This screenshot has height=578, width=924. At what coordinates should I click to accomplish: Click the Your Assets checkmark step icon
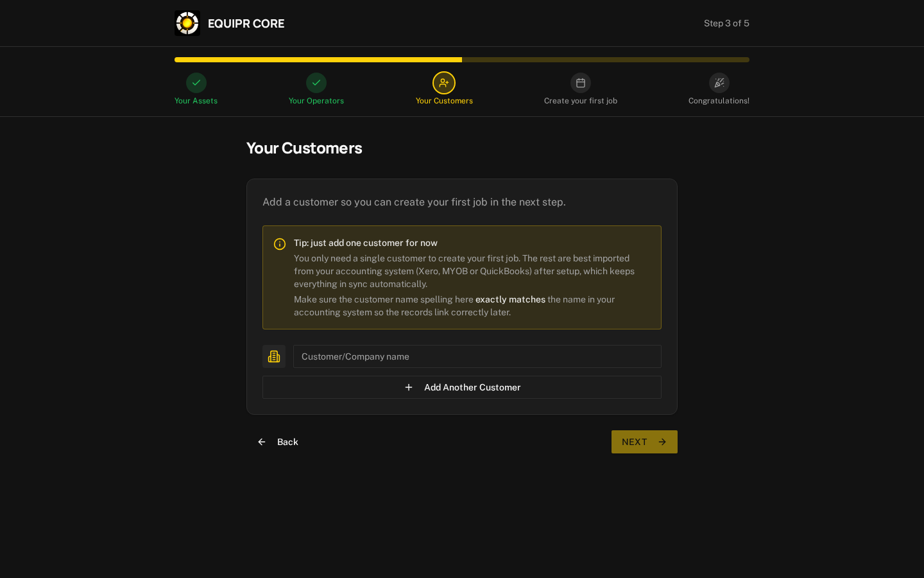[x=196, y=83]
